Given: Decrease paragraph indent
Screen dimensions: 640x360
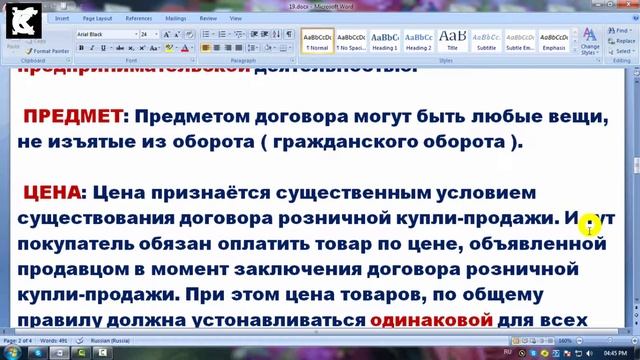Looking at the screenshot, I should [x=254, y=34].
